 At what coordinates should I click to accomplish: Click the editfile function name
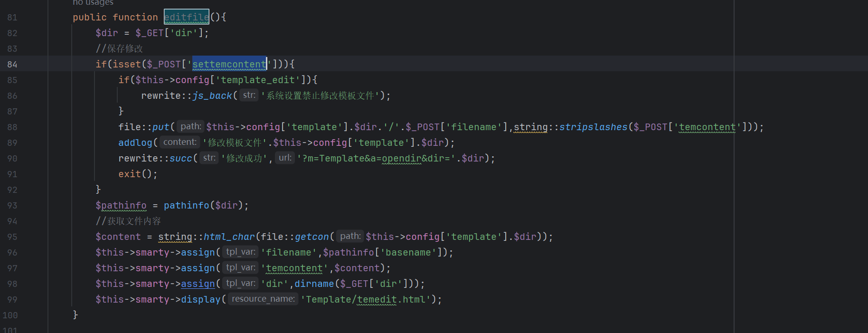click(x=186, y=17)
